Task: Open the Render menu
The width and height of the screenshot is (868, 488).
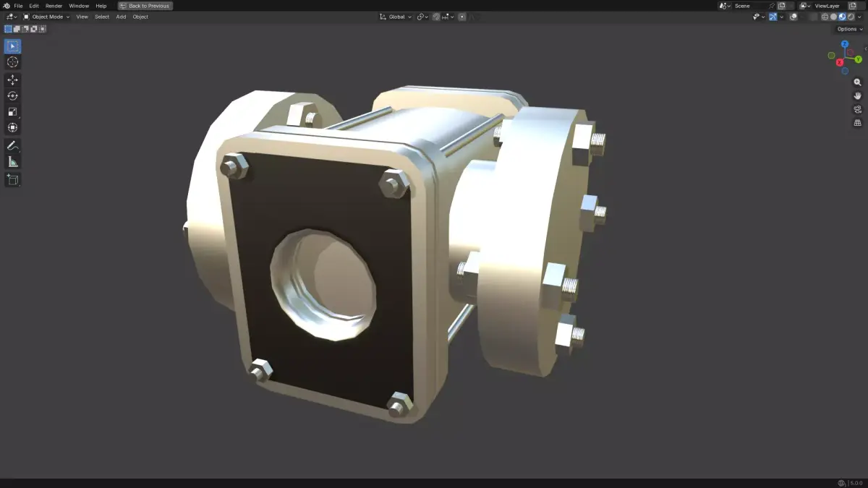Action: [x=54, y=6]
